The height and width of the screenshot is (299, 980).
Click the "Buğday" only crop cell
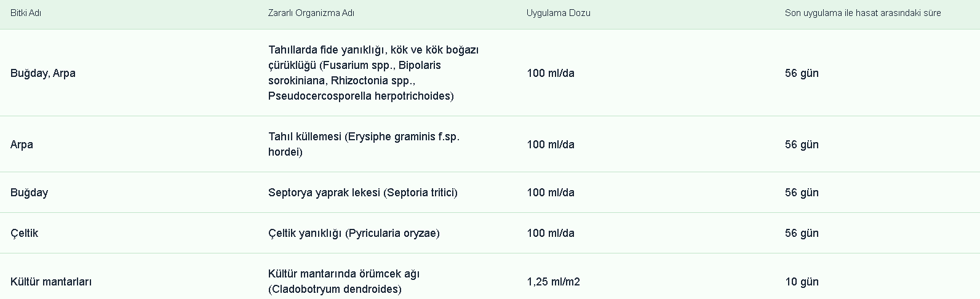(x=29, y=193)
